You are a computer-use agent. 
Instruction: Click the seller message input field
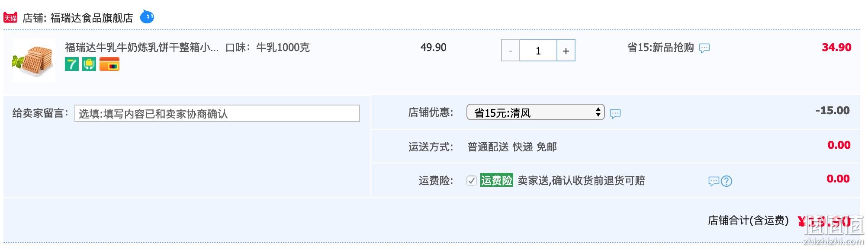click(217, 113)
